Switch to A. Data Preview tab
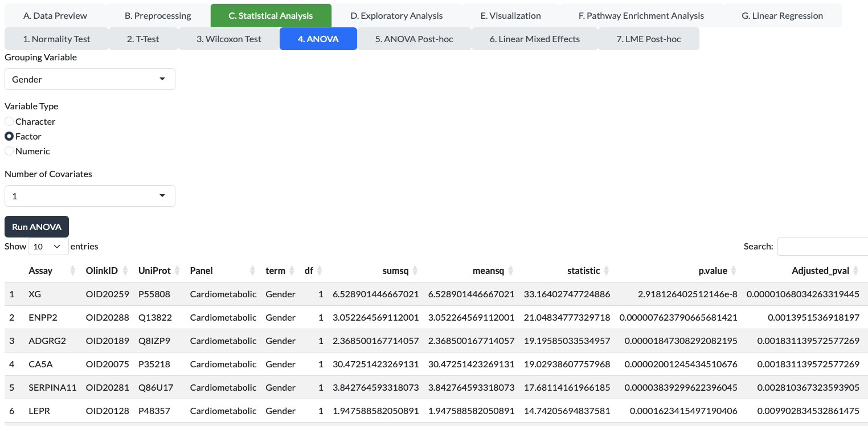 pyautogui.click(x=55, y=15)
